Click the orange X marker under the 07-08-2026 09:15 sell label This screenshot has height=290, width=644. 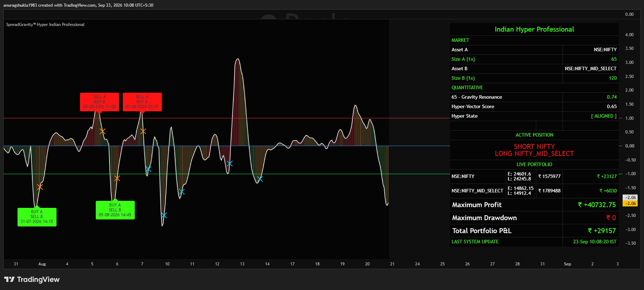[143, 131]
